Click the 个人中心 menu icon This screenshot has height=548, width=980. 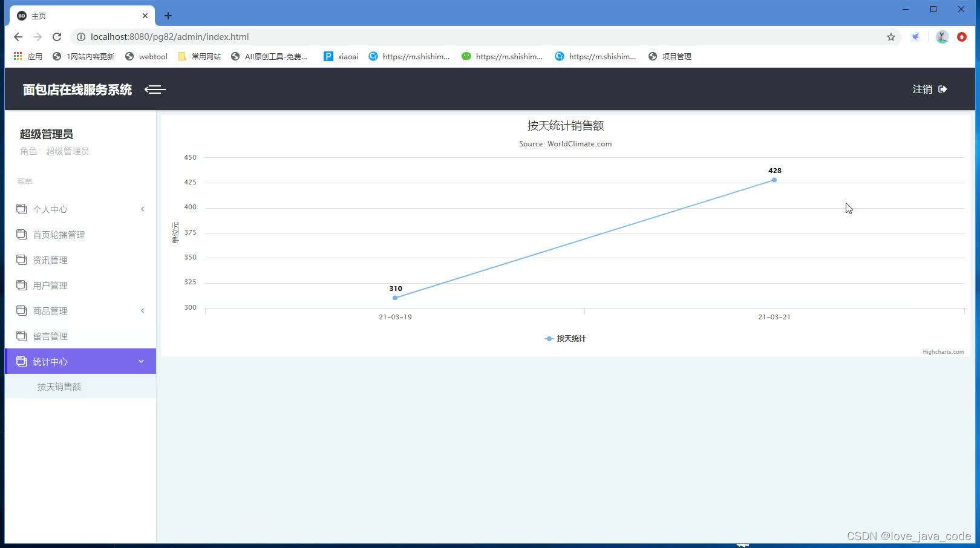pyautogui.click(x=22, y=209)
